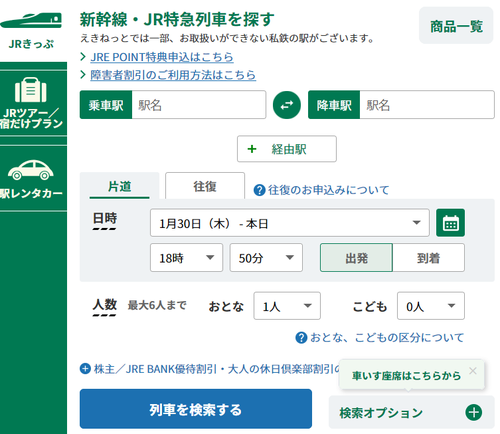Click the help icon for 往復のお申込み
500x434 pixels.
coord(259,190)
